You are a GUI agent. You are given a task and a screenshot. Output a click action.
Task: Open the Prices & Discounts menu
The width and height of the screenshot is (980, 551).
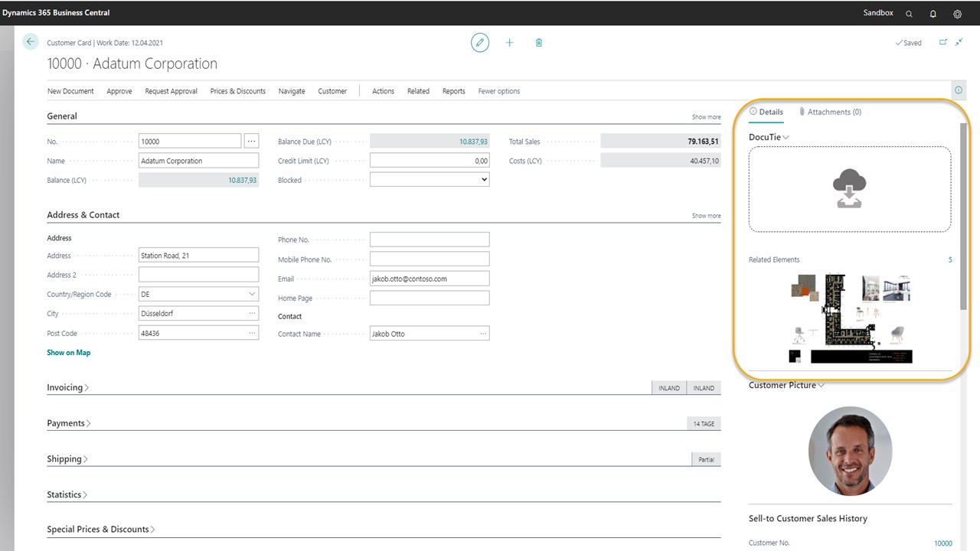pyautogui.click(x=238, y=91)
